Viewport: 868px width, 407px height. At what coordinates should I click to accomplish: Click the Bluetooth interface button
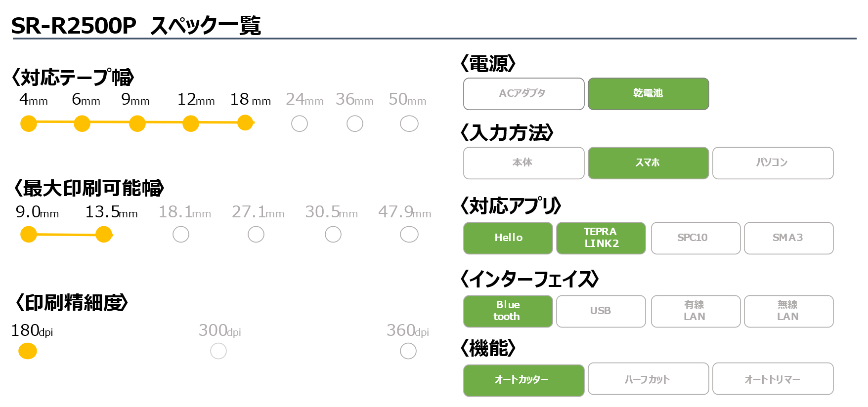coord(508,311)
